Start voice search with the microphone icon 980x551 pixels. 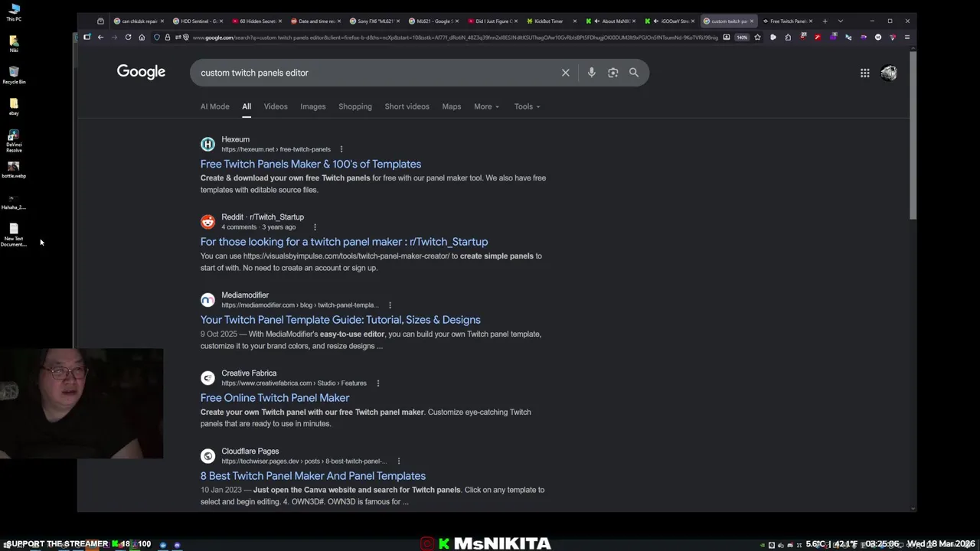pyautogui.click(x=591, y=73)
